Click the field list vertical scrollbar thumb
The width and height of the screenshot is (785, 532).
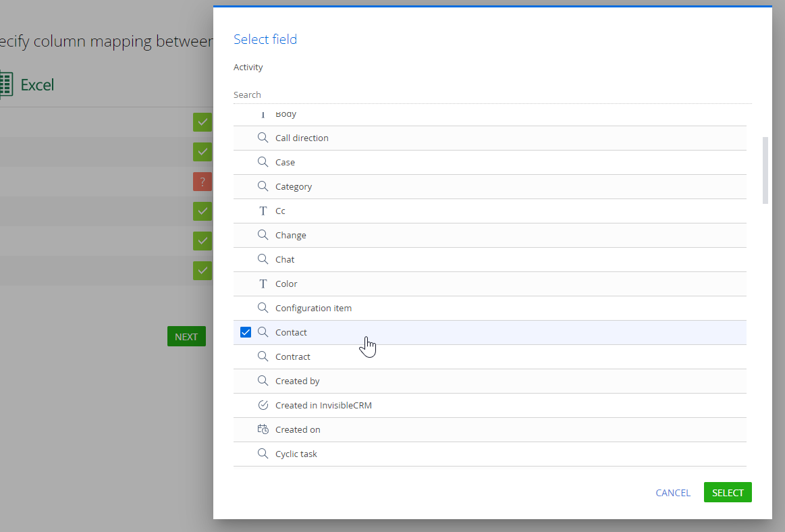765,170
